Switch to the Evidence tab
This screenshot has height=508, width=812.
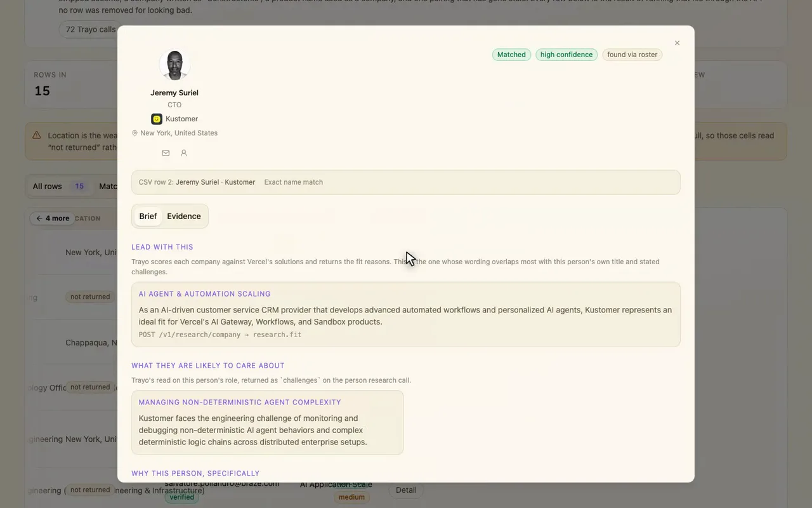click(184, 217)
